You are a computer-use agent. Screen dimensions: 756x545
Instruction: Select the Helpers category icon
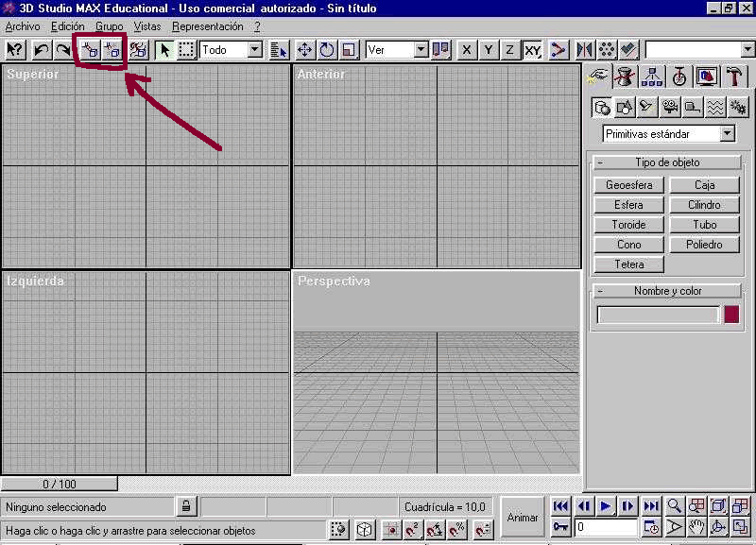(693, 108)
